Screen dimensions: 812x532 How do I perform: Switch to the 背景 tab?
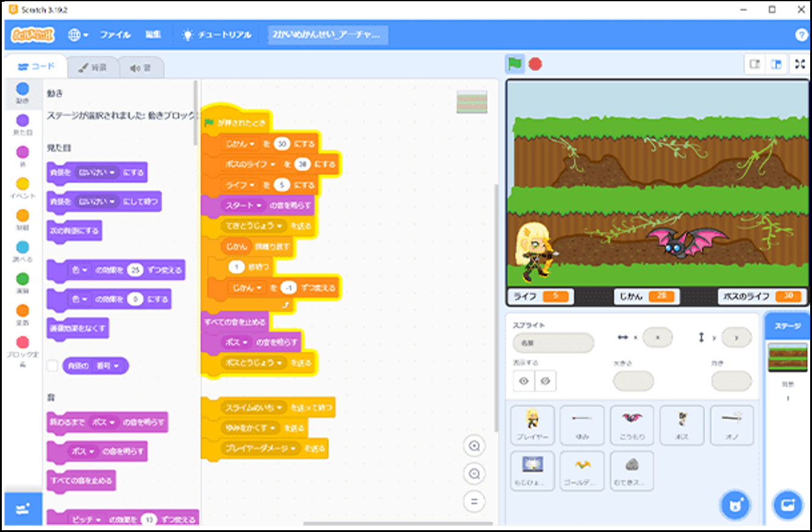tap(92, 68)
